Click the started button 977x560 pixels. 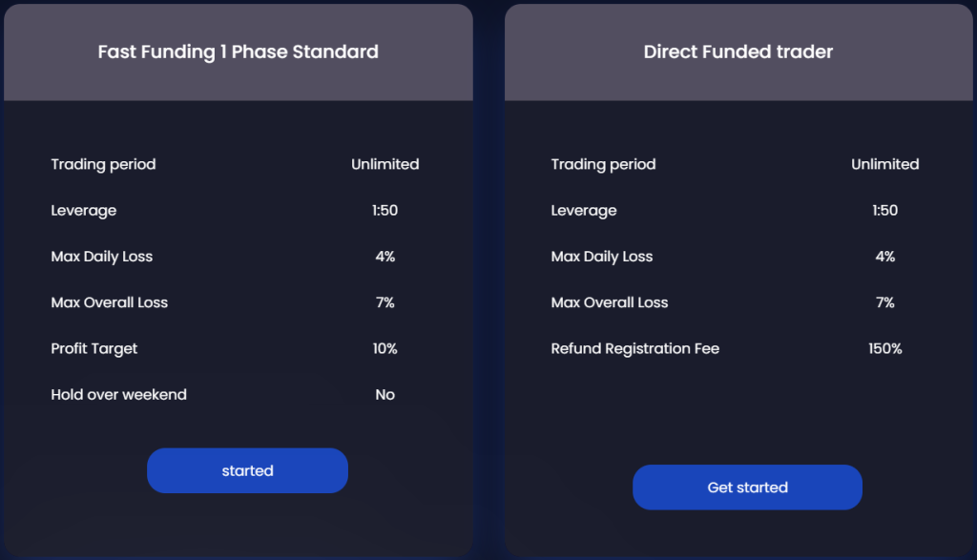click(x=247, y=470)
